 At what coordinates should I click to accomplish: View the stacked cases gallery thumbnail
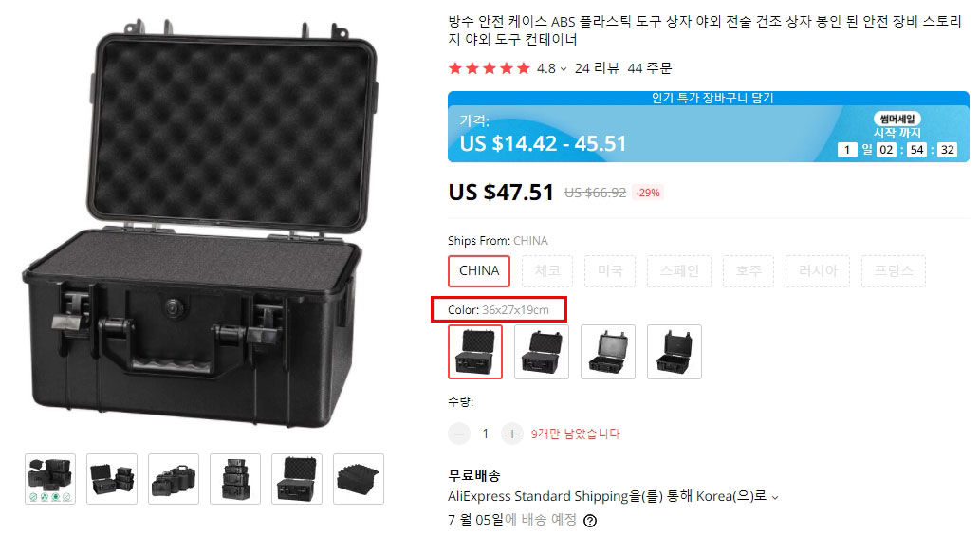(x=235, y=479)
